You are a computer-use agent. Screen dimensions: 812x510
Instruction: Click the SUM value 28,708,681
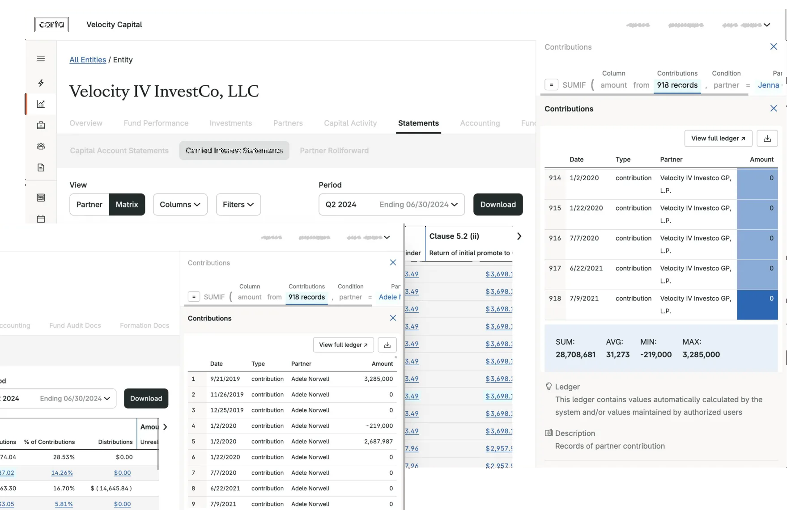(x=575, y=354)
